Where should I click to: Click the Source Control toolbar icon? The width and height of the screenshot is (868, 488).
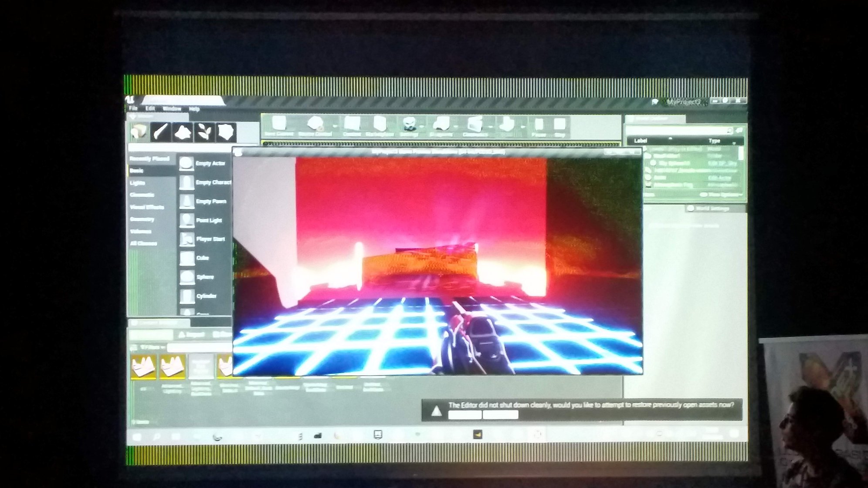(x=315, y=124)
